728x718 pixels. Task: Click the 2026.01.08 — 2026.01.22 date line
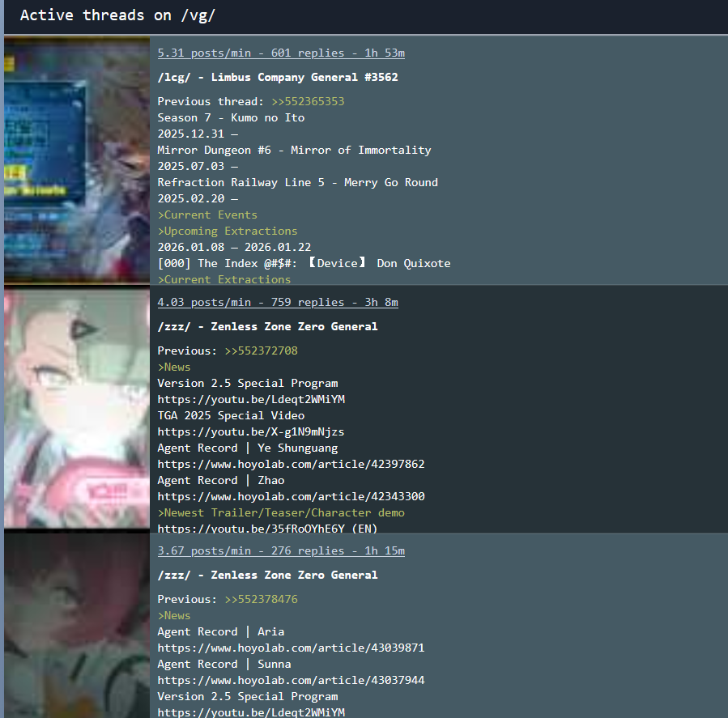click(x=234, y=247)
